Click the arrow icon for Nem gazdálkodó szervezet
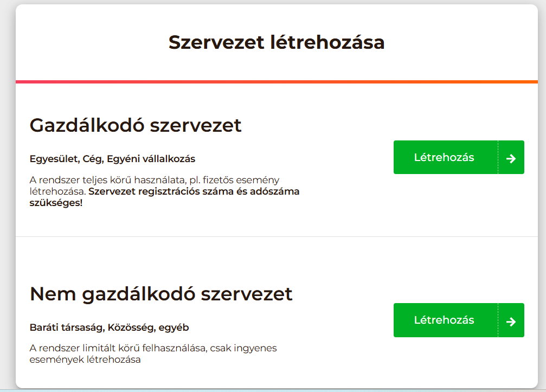This screenshot has width=546, height=392. point(511,320)
